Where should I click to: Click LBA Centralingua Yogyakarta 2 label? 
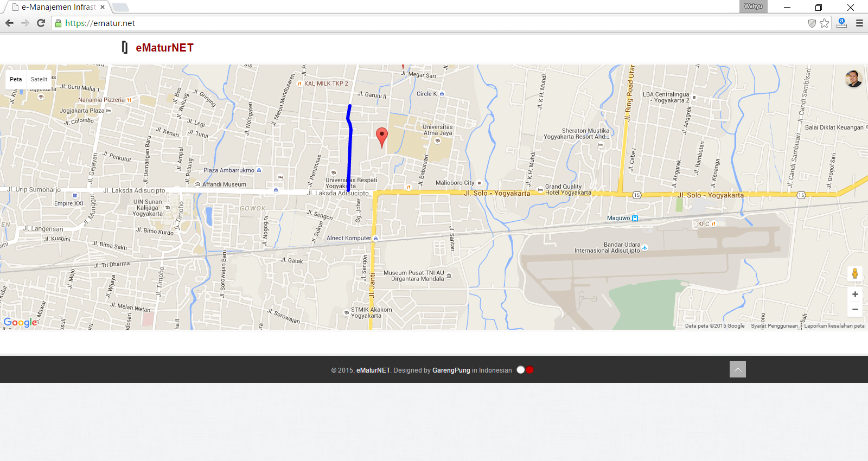click(x=666, y=97)
